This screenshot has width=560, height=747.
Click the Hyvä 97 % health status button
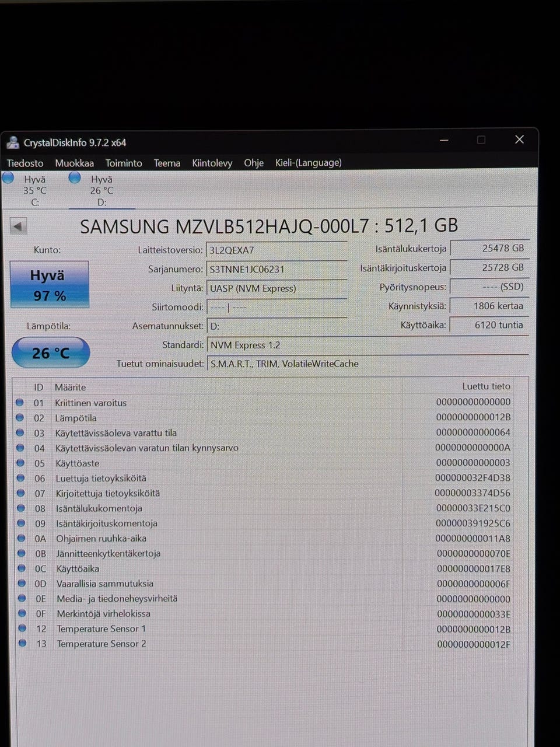(50, 284)
